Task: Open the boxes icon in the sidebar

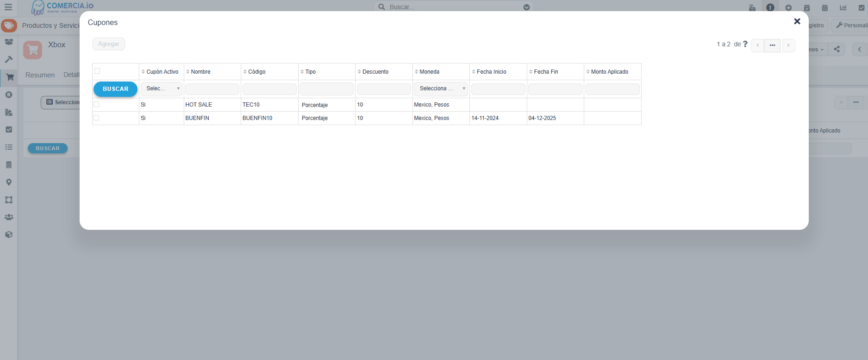Action: [9, 42]
